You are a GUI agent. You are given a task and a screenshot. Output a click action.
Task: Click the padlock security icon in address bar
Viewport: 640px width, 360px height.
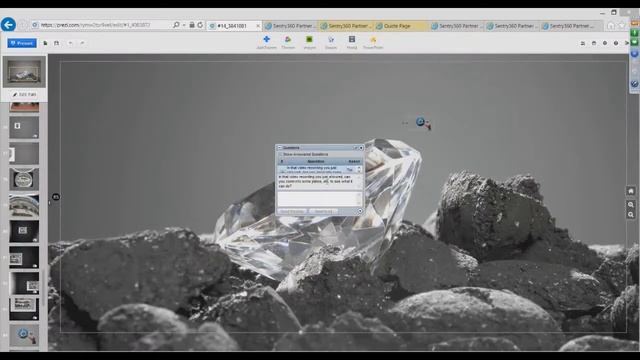click(191, 25)
